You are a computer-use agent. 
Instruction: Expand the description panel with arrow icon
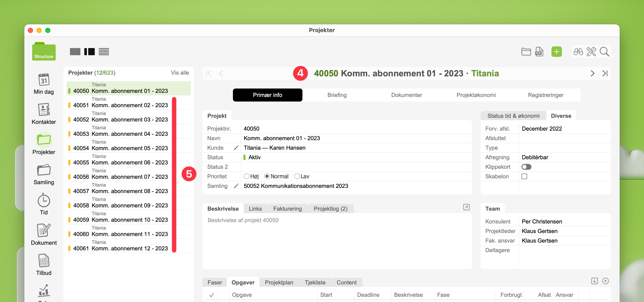(466, 207)
